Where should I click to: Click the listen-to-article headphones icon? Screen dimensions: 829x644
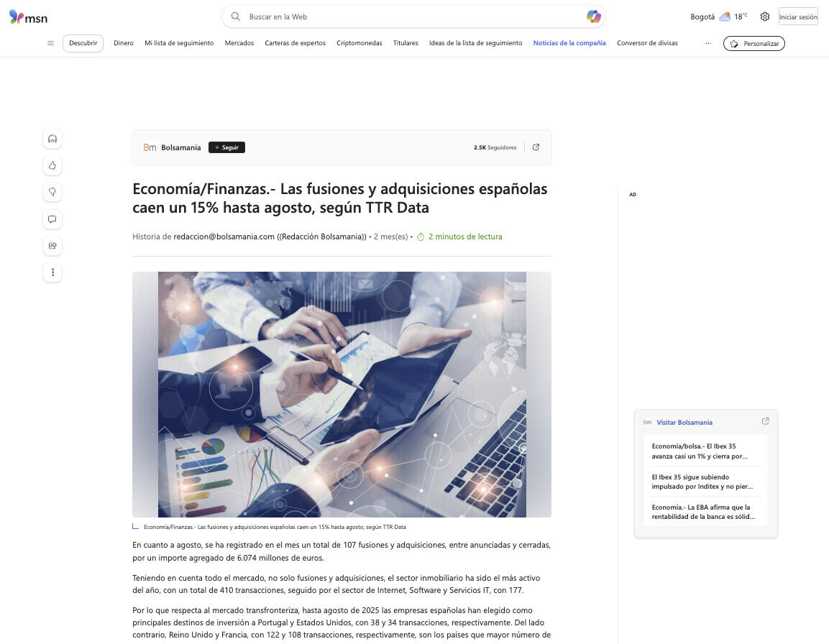52,139
